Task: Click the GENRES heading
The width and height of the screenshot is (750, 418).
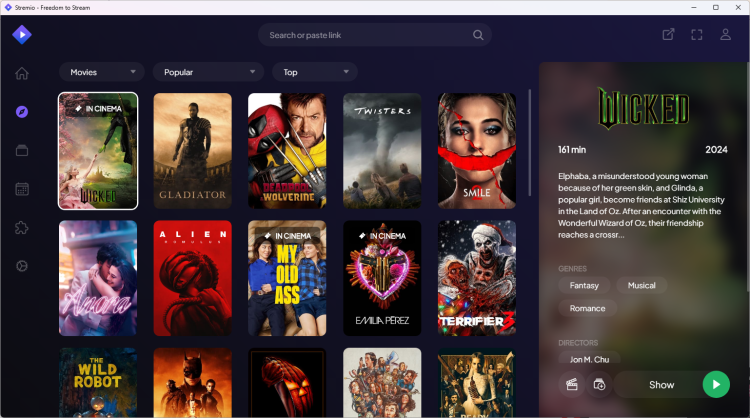Action: [572, 269]
